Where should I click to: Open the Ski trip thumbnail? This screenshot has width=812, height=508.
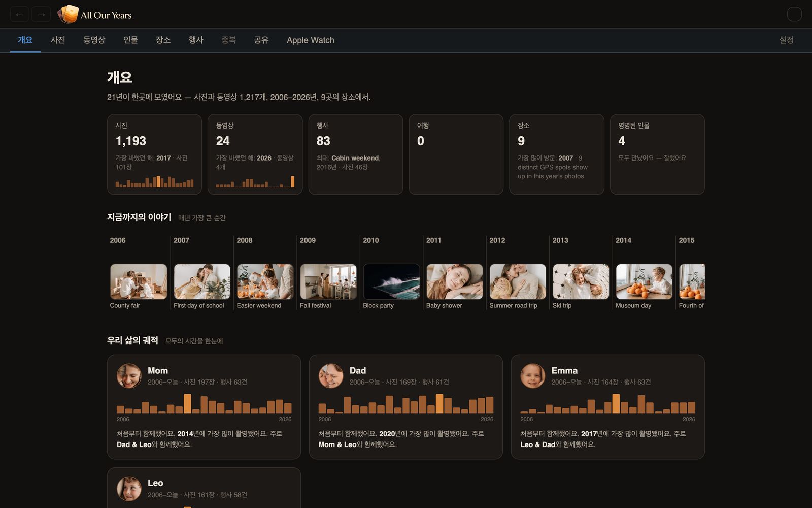(581, 281)
